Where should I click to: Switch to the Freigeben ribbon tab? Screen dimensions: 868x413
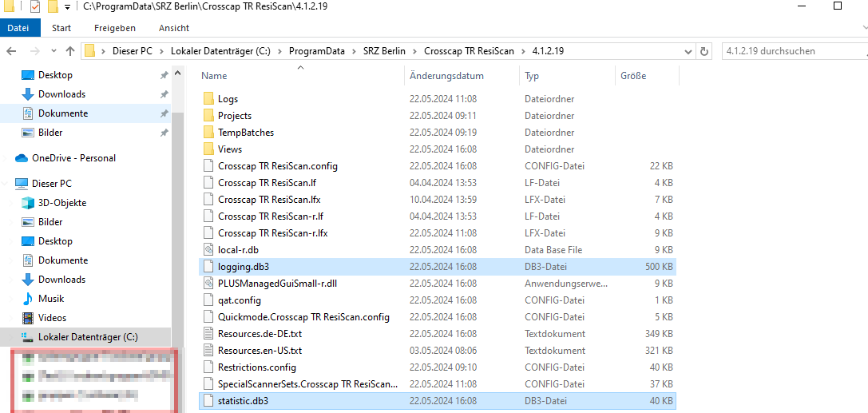[115, 28]
